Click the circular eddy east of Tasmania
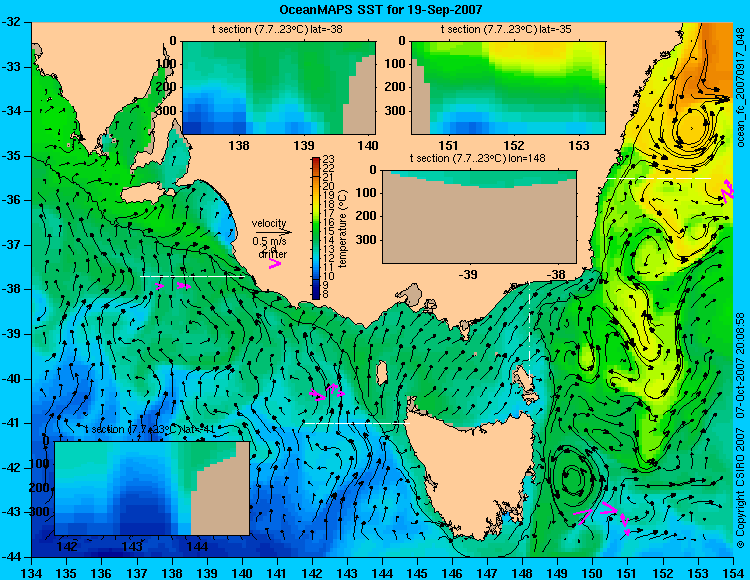Screen dimensions: 750x580 (573, 478)
